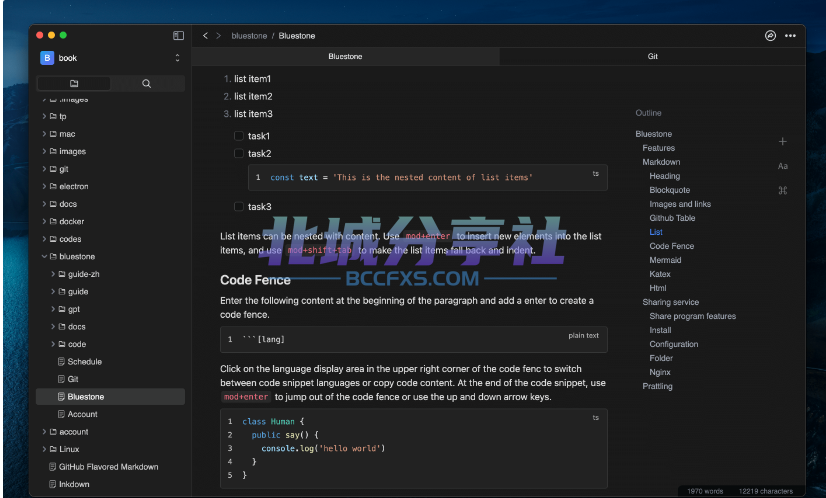Select Images and links in the outline
Image resolution: width=826 pixels, height=498 pixels.
[680, 204]
